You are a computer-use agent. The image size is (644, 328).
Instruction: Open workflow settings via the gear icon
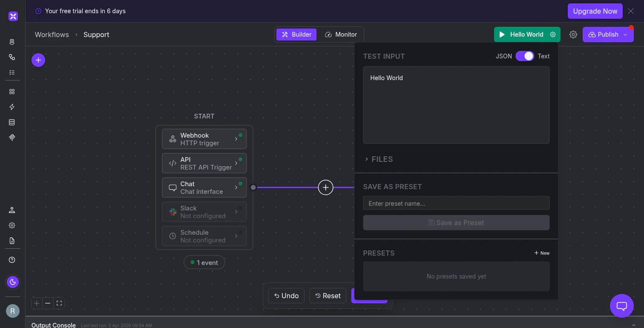[573, 35]
